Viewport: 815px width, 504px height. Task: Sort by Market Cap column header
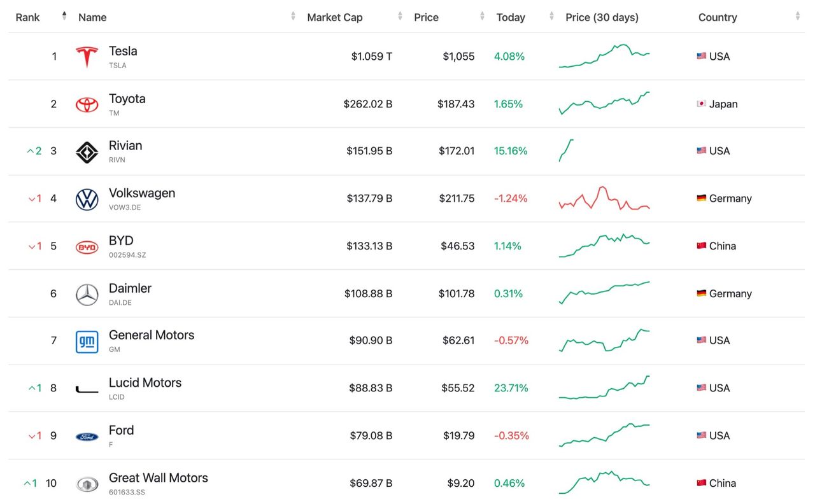(334, 17)
